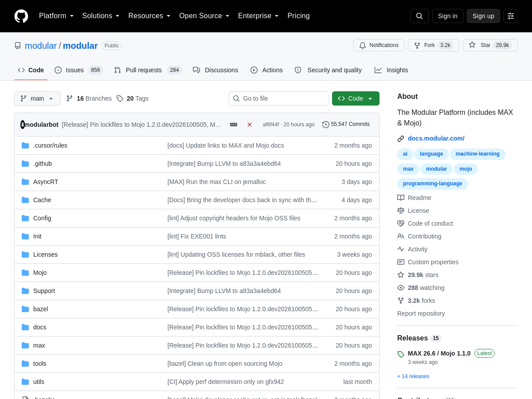Click the Licenses folder icon
Viewport: 532px width, 399px height.
coord(25,254)
